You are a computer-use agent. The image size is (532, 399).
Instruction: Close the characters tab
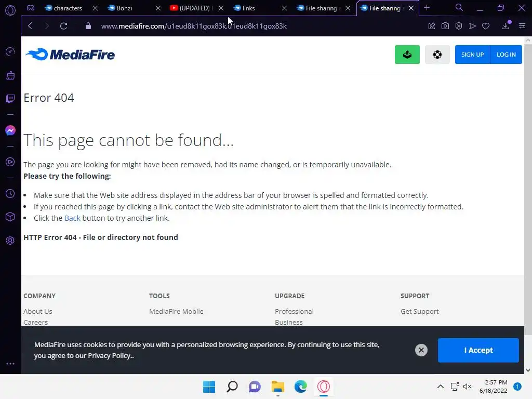(x=96, y=8)
